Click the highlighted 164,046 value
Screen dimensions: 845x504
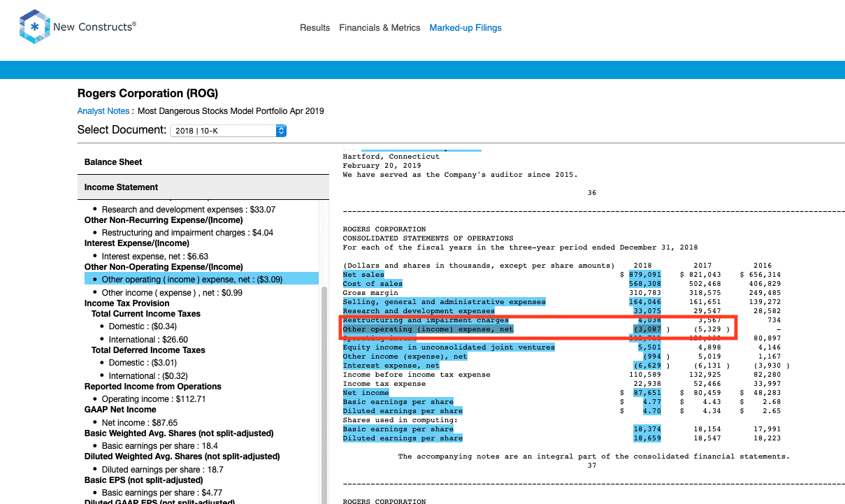click(x=644, y=302)
